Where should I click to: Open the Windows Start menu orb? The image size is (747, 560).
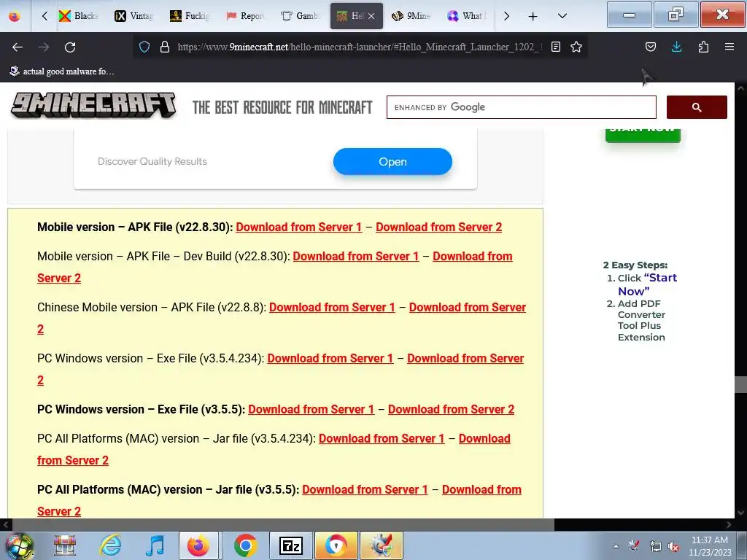tap(20, 545)
